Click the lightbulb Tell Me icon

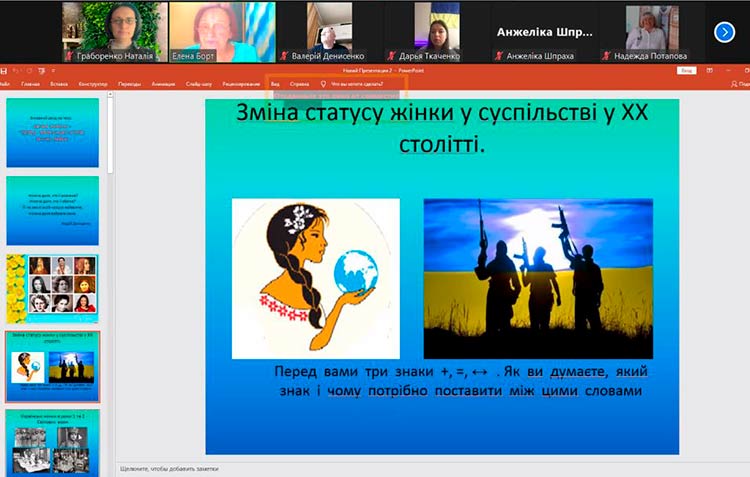[x=323, y=84]
